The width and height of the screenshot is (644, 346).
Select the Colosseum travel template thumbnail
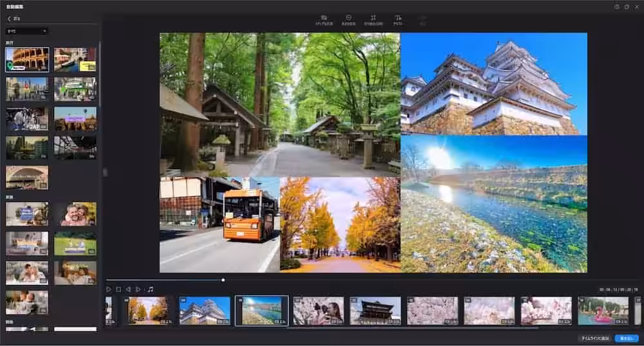tap(27, 59)
